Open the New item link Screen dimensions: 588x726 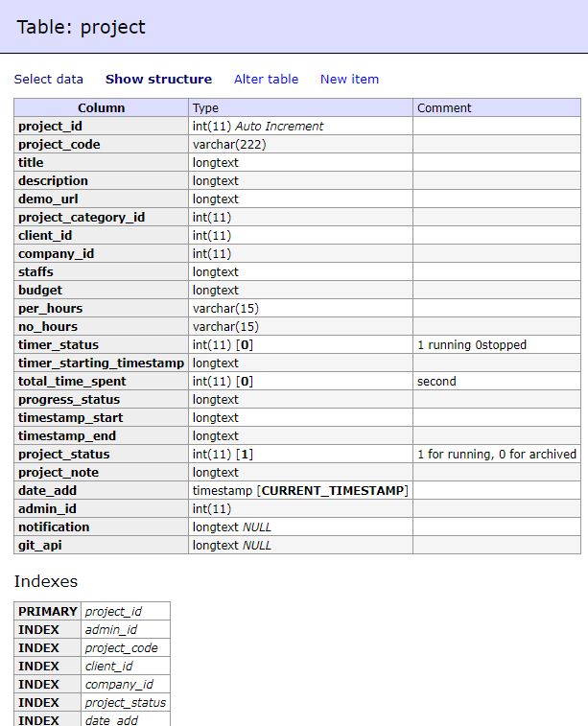[x=349, y=80]
